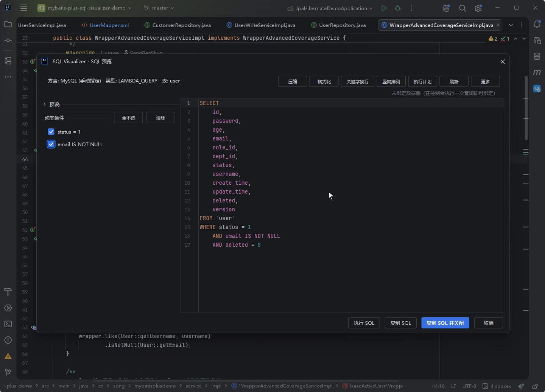Open the JpaHibernateDemoApplication run configuration dropdown
This screenshot has height=392, width=545.
coord(330,8)
